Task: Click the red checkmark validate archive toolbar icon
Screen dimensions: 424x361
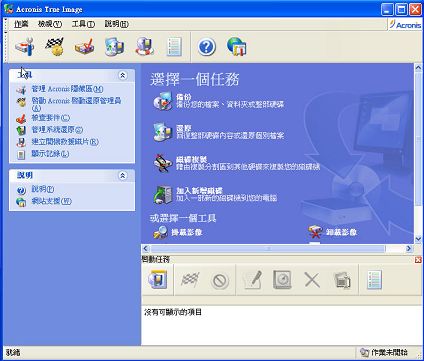Action: click(84, 46)
